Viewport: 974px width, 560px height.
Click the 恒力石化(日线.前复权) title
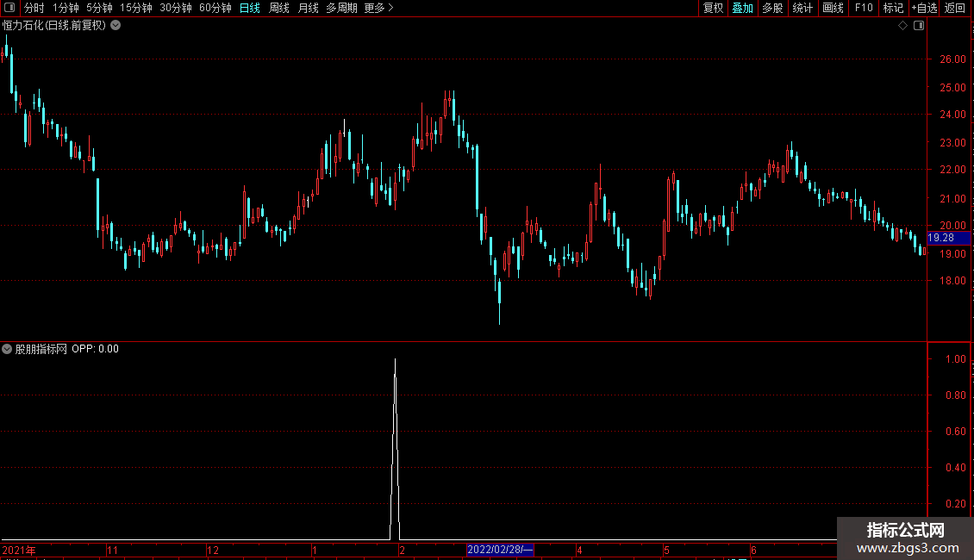(54, 26)
